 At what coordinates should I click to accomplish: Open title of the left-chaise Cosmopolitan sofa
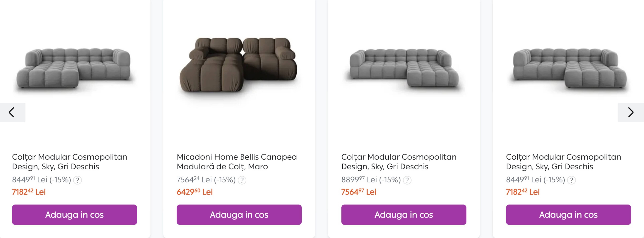69,162
